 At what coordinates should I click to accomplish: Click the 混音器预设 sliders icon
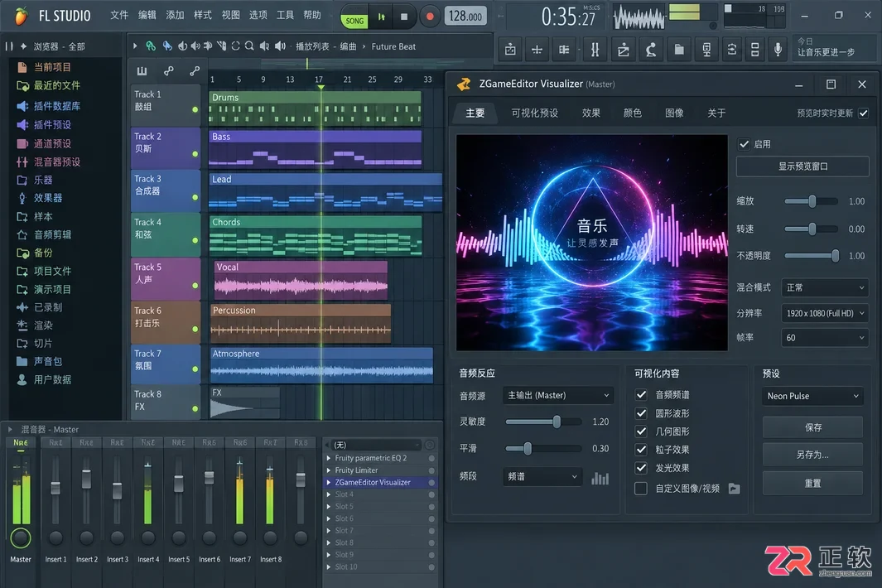(x=22, y=162)
